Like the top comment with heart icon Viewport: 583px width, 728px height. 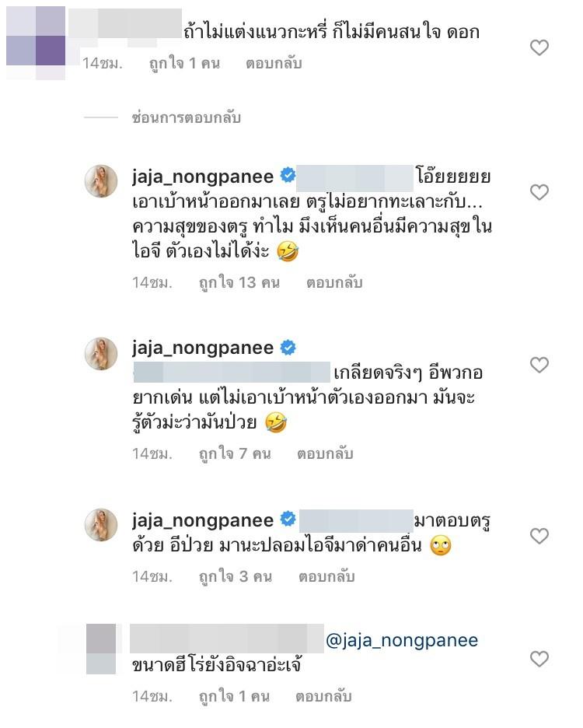pyautogui.click(x=539, y=47)
